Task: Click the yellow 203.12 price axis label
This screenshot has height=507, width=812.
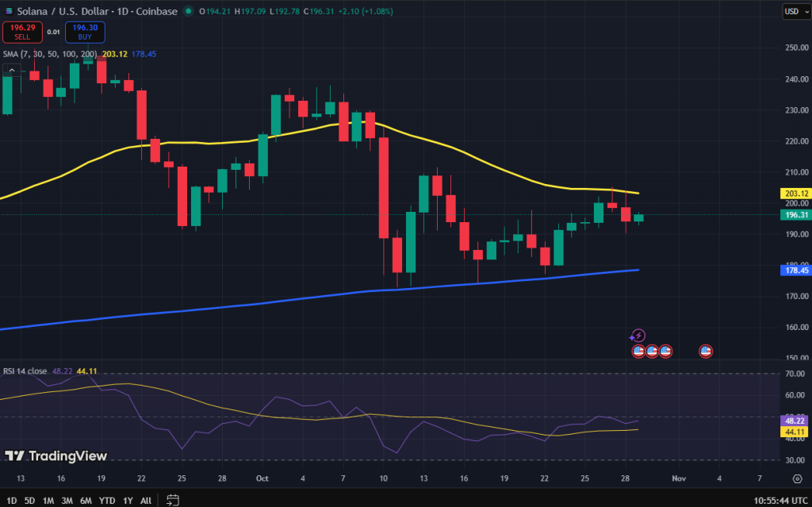Action: pos(796,194)
